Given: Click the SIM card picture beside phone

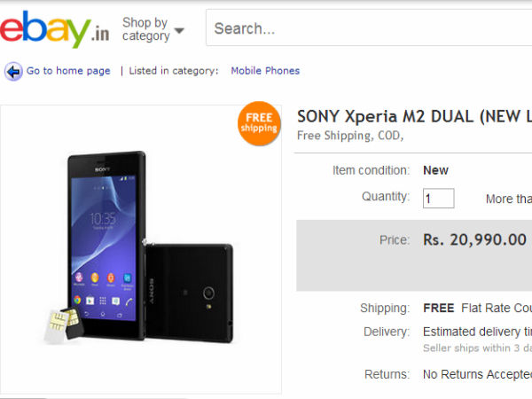Looking at the screenshot, I should [x=64, y=325].
